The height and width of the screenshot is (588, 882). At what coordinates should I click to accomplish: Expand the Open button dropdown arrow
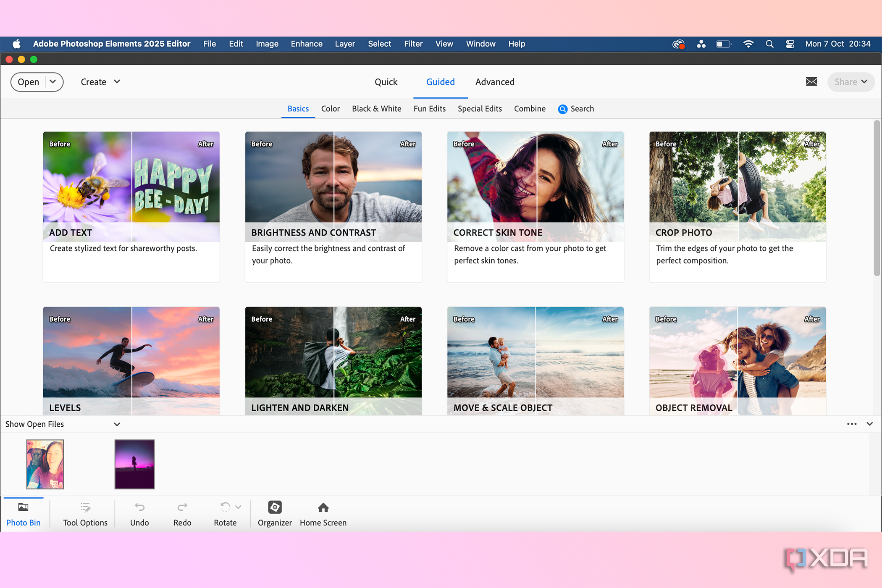(x=53, y=81)
